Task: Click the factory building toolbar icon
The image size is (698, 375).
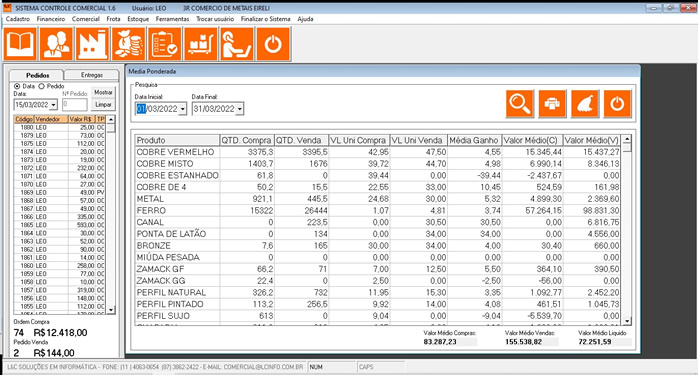Action: pos(92,44)
